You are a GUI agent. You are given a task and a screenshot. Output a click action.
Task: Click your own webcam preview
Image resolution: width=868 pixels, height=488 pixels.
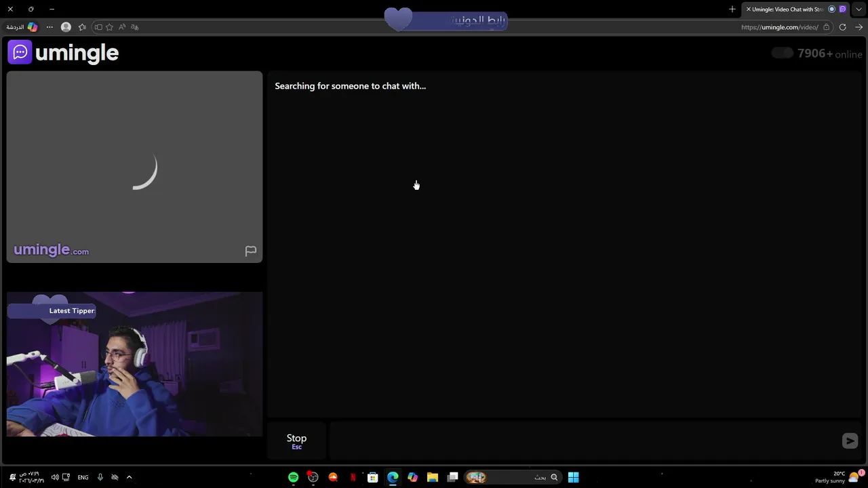(x=134, y=364)
